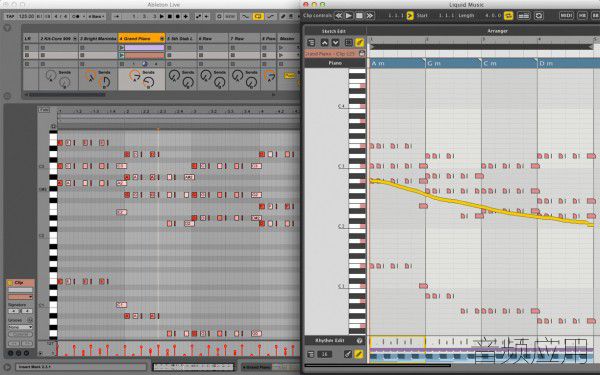Click the Clip box title in Ableton

19,283
